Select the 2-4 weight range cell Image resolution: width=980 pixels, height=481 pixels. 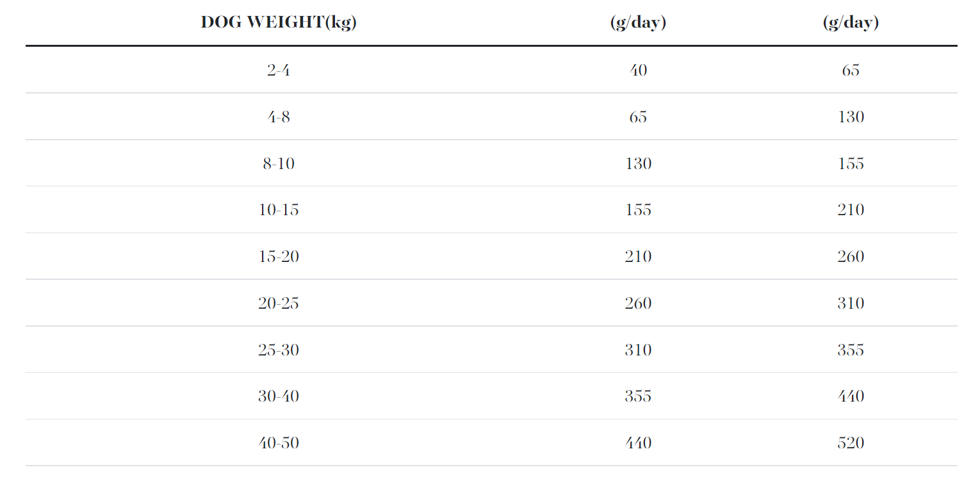click(279, 70)
